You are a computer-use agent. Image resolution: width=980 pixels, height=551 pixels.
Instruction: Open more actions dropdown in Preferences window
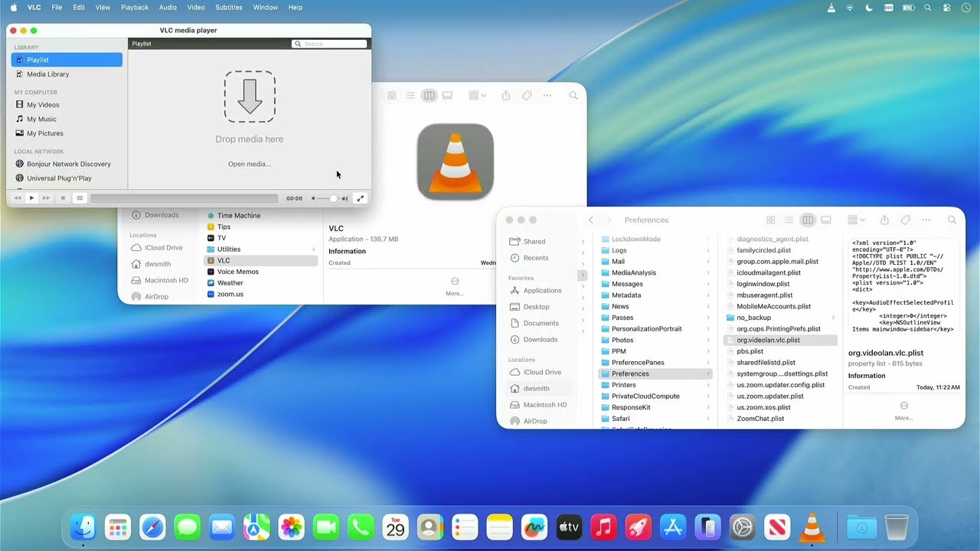(x=926, y=220)
